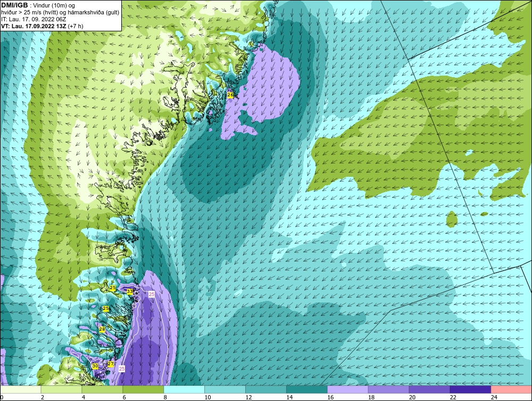Click the scale number 4

pyautogui.click(x=84, y=397)
